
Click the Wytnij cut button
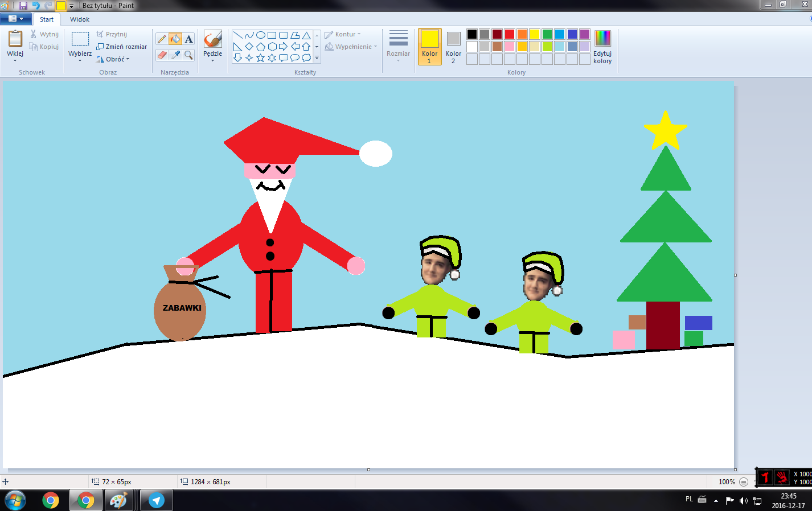[x=44, y=34]
